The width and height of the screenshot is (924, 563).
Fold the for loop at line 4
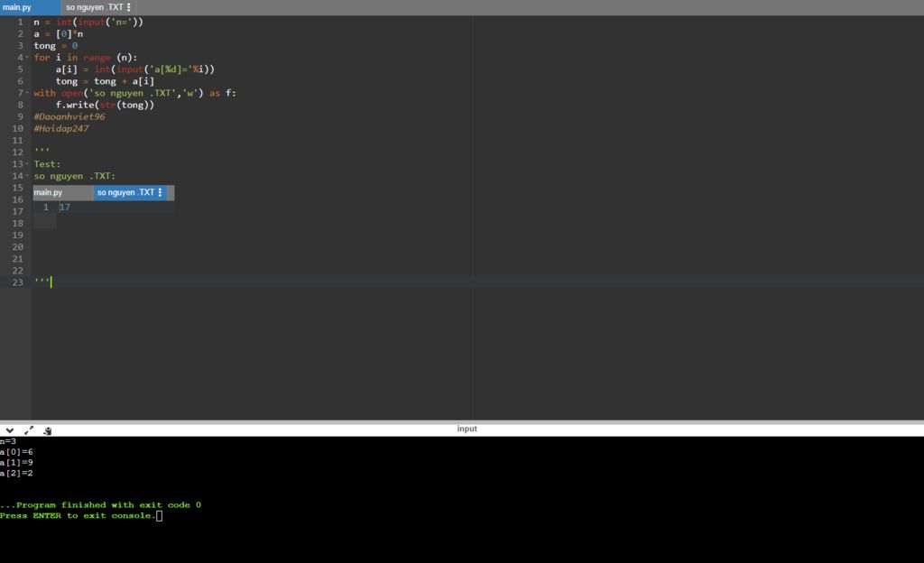pyautogui.click(x=28, y=58)
